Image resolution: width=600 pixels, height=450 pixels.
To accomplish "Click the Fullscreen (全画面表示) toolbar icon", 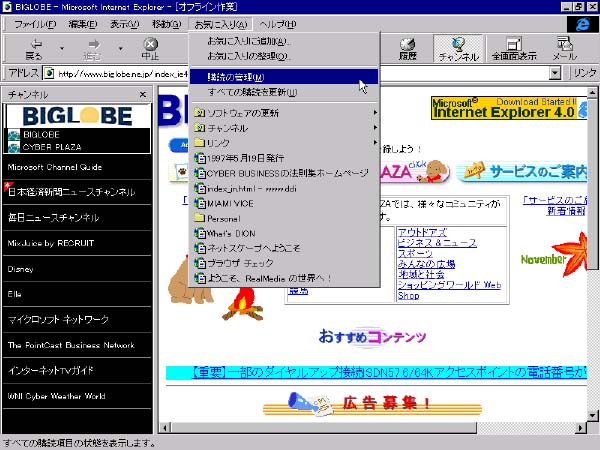I will pyautogui.click(x=514, y=49).
